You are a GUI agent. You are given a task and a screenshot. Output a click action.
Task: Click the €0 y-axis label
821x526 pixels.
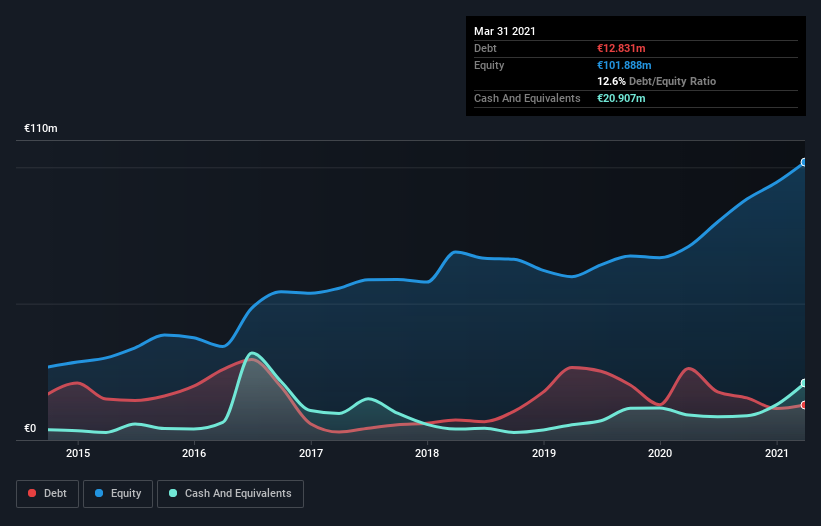point(30,428)
